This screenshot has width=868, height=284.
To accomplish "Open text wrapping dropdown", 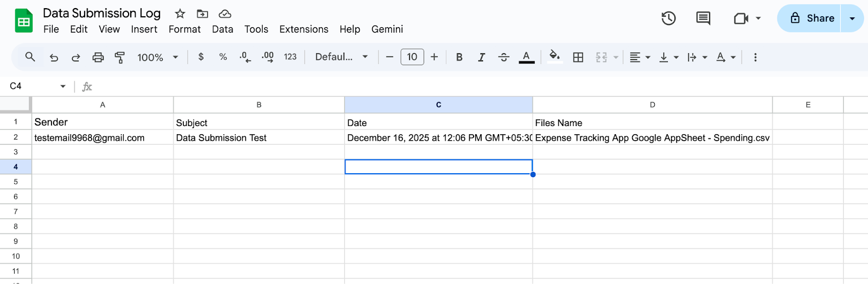I will coord(697,57).
